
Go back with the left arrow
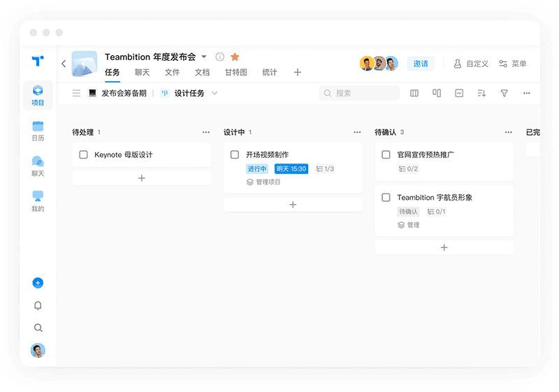coord(64,64)
